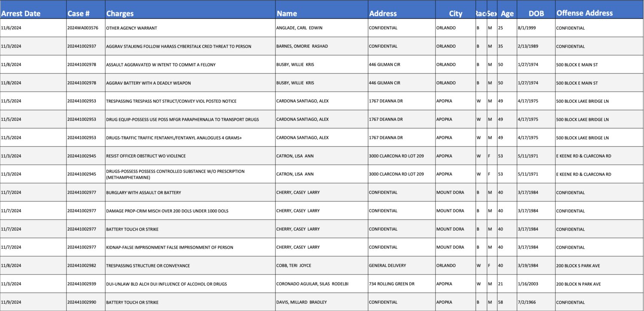Select the City column header
Viewport: 644px width, 311px height.
[x=455, y=10]
